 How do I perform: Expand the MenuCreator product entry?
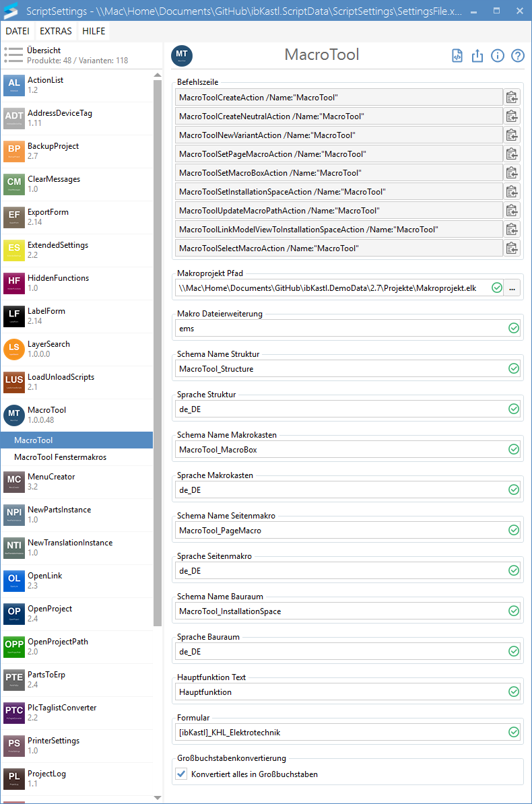coord(51,481)
